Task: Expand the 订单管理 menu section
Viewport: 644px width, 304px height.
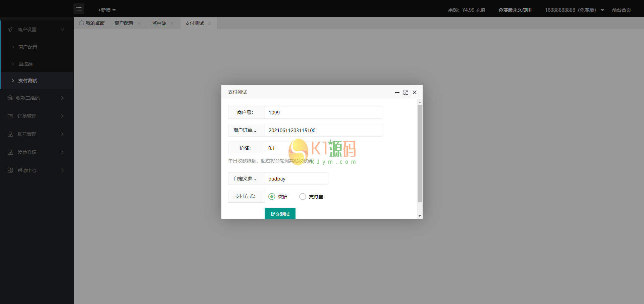Action: [x=62, y=116]
